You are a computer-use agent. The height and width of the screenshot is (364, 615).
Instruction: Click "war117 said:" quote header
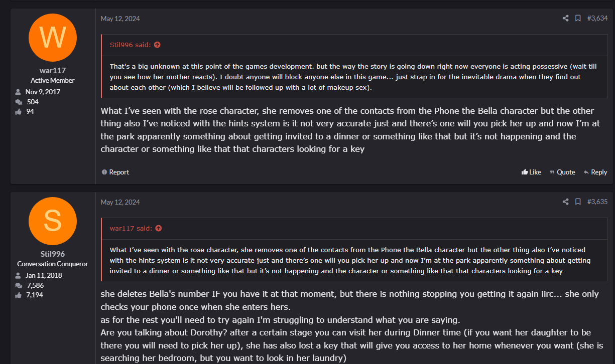coord(131,229)
